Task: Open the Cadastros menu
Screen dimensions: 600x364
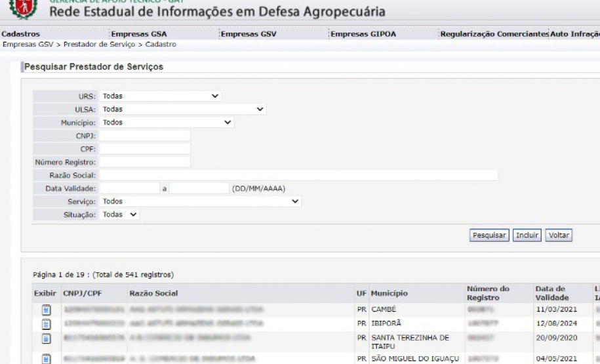Action: 20,34
